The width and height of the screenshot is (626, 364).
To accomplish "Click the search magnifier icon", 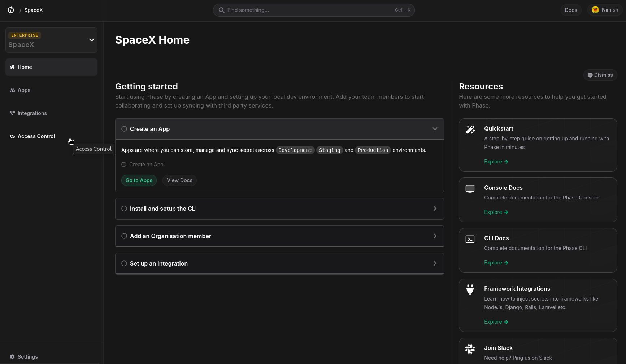I will [222, 10].
